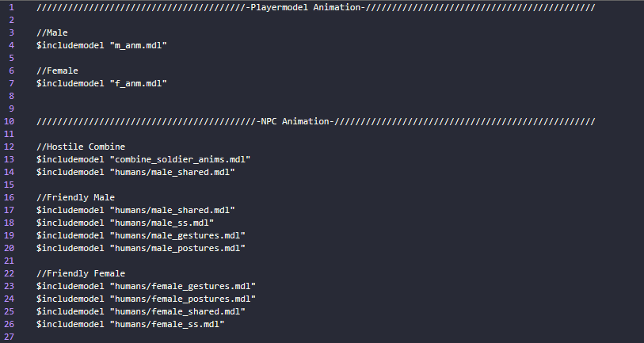Click line number 10 in the gutter

click(10, 121)
